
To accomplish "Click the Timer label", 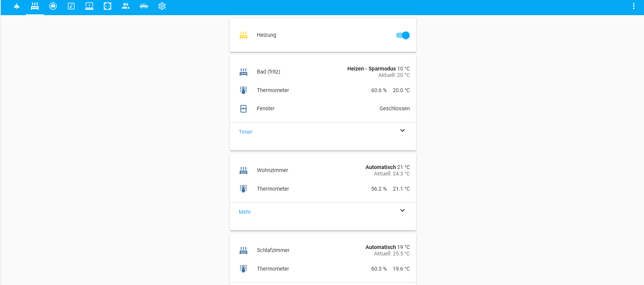I will pos(246,132).
